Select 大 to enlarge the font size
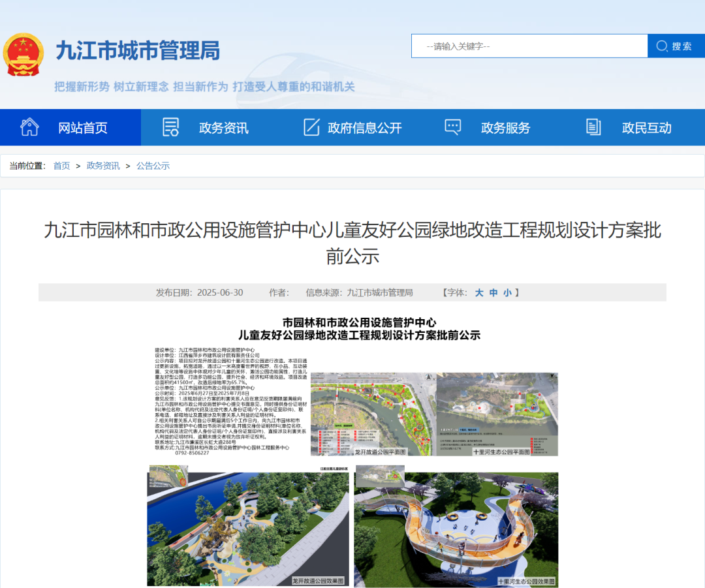Viewport: 705px width, 588px height. [478, 292]
